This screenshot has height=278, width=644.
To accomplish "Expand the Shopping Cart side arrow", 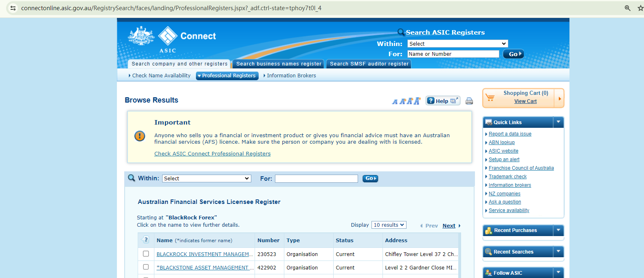I will (x=560, y=99).
